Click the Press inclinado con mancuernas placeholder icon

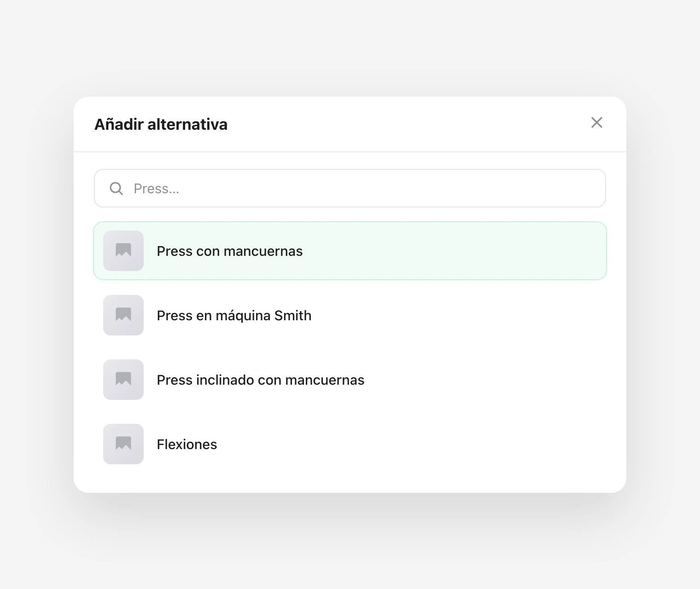pos(123,379)
